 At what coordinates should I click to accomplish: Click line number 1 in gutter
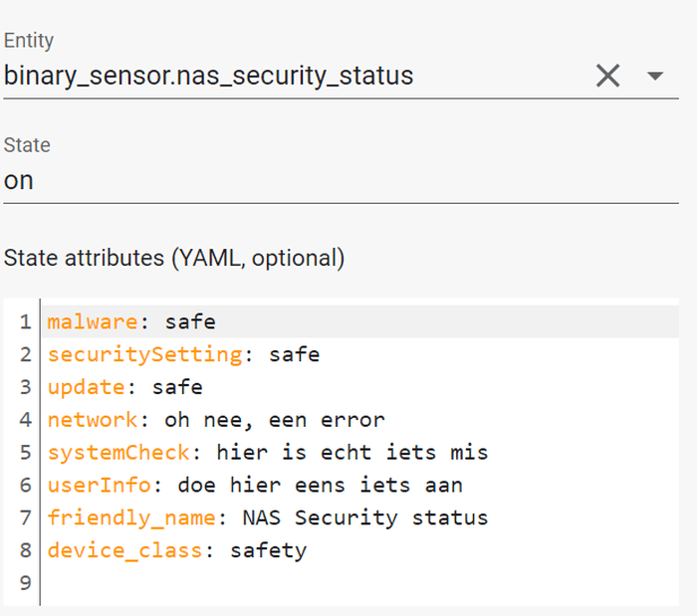25,321
